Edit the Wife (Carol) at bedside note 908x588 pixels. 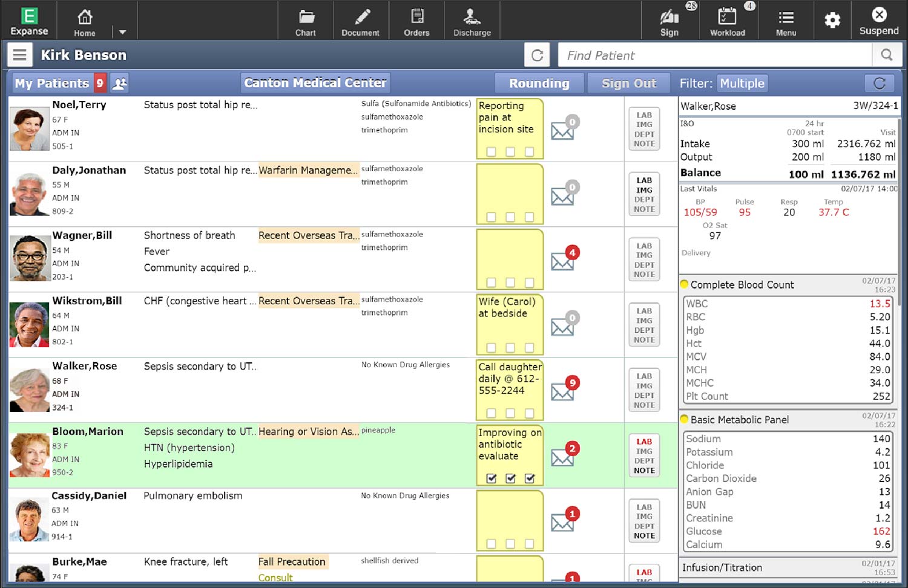[510, 324]
